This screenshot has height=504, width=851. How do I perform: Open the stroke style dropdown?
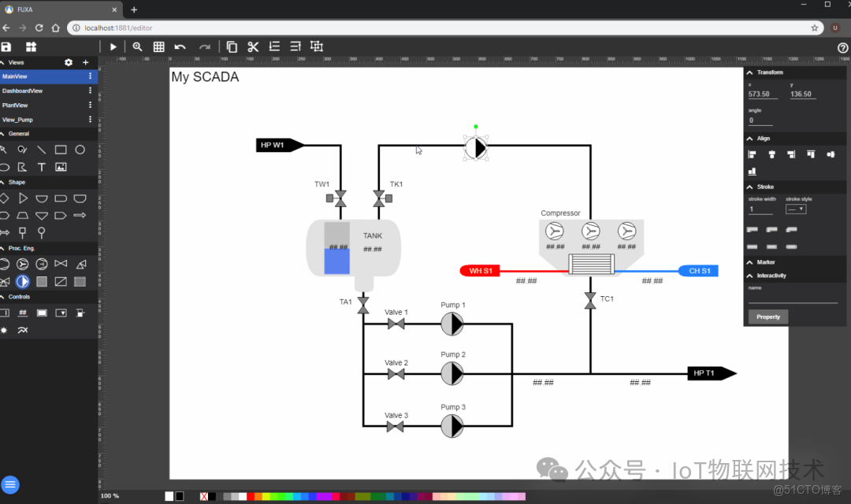(x=797, y=209)
